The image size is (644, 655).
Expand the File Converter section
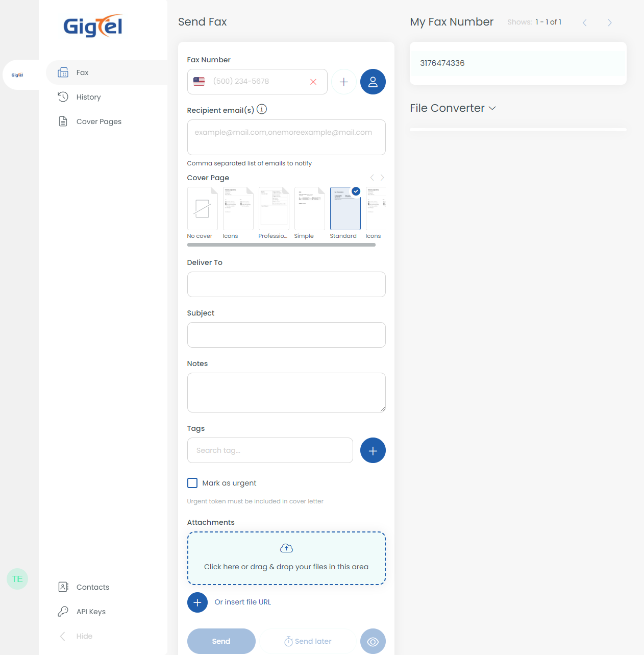point(452,108)
